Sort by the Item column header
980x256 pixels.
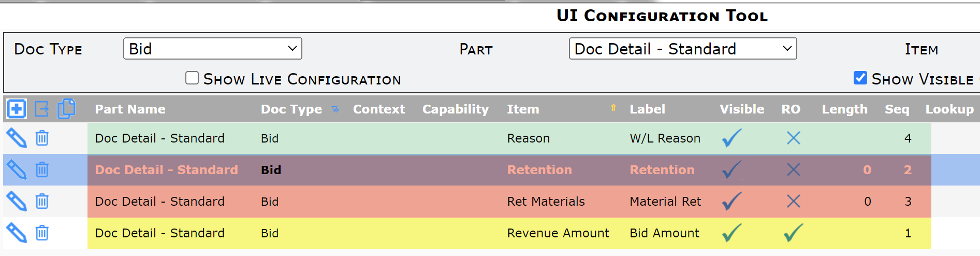tap(523, 109)
